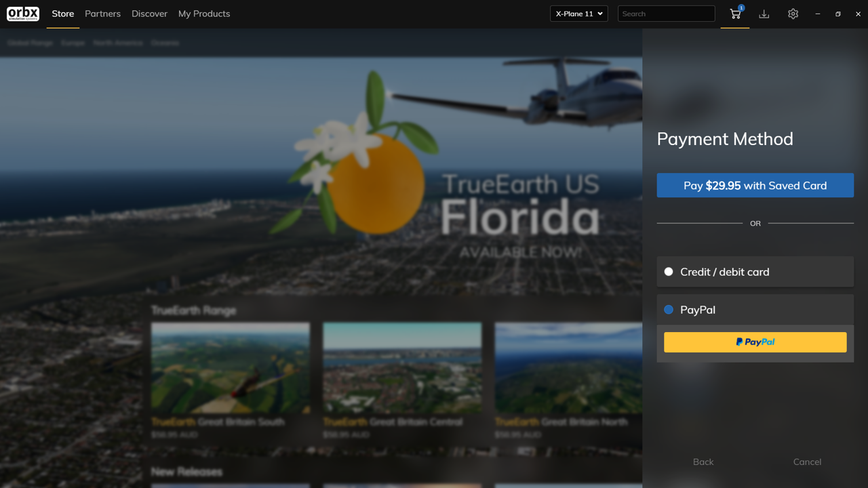Viewport: 868px width, 488px height.
Task: Open TrueEarth Great Britain North thumbnail
Action: (x=568, y=368)
